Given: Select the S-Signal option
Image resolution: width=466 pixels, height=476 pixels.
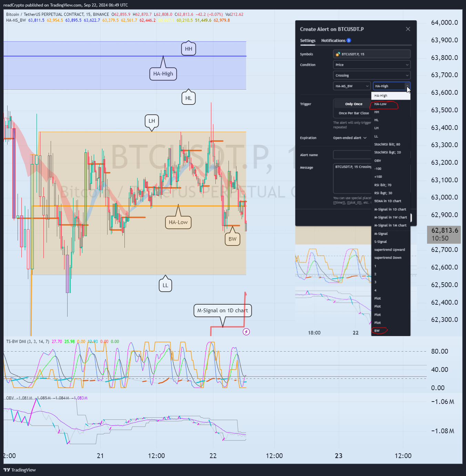Looking at the screenshot, I should [x=391, y=242].
